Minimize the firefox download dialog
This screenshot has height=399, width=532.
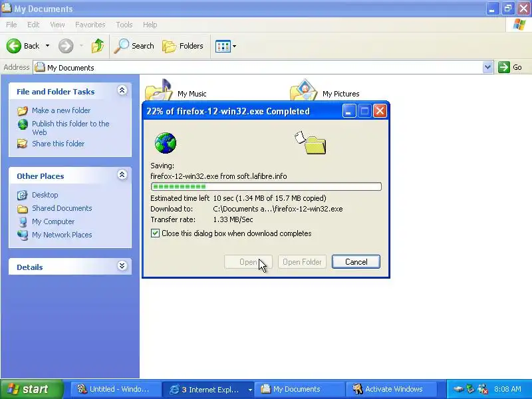pyautogui.click(x=348, y=111)
